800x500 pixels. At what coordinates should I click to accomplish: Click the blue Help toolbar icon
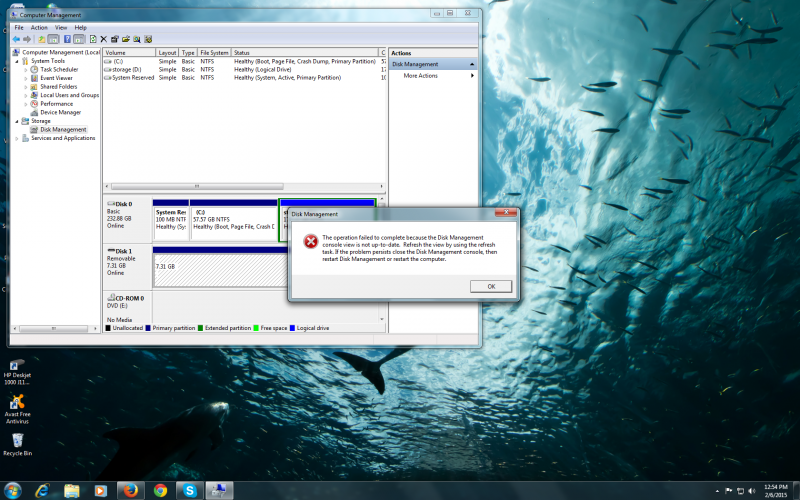tap(66, 39)
